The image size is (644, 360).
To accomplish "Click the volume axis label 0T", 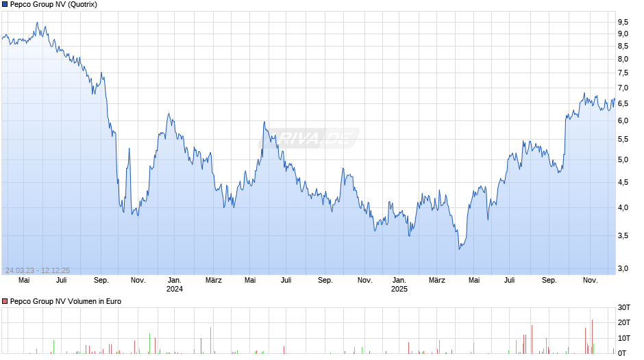I will 622,353.
